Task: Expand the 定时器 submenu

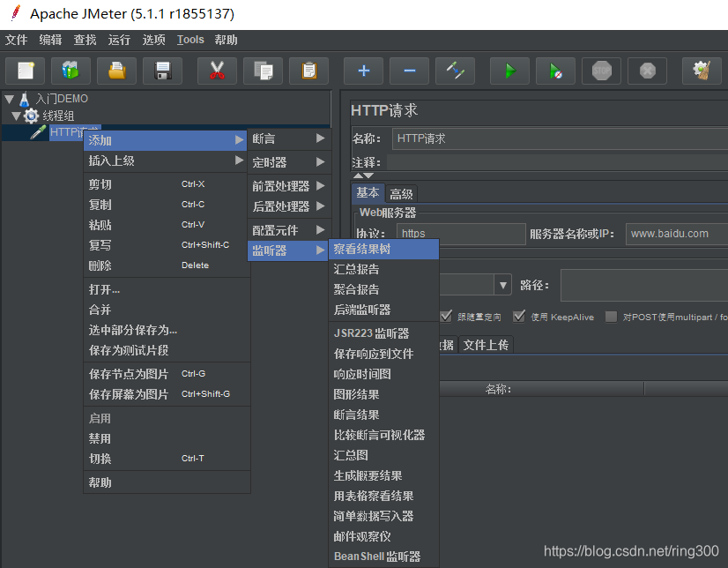Action: pos(289,162)
